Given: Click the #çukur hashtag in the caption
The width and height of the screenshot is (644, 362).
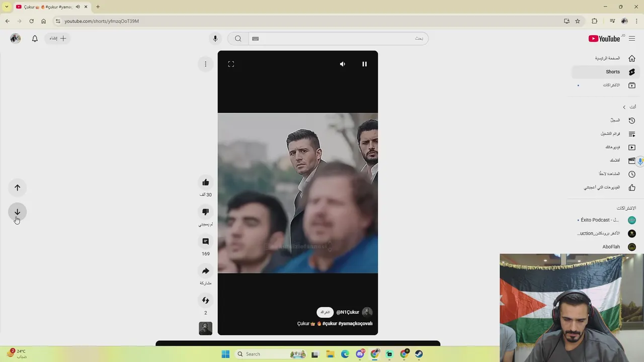Looking at the screenshot, I should (x=330, y=324).
